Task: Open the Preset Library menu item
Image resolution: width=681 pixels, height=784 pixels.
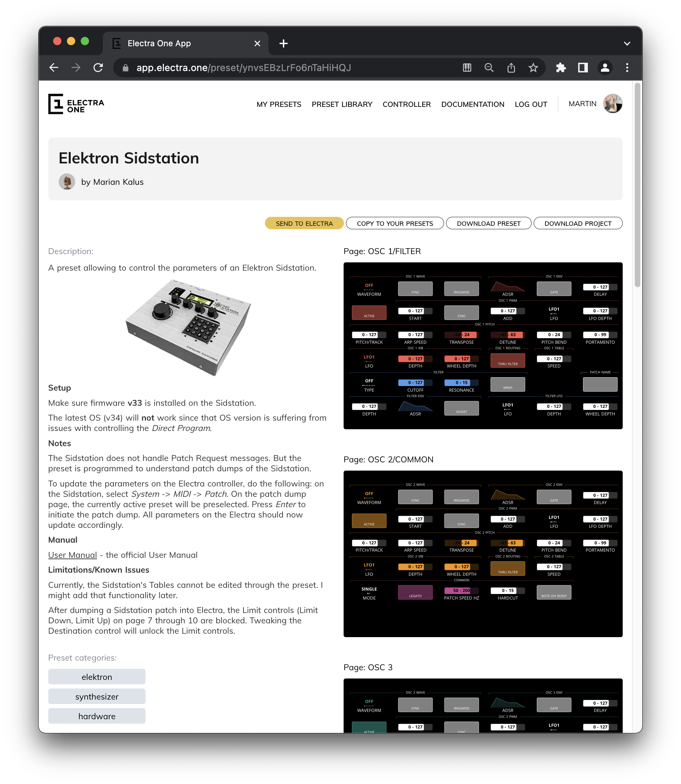Action: click(x=342, y=104)
